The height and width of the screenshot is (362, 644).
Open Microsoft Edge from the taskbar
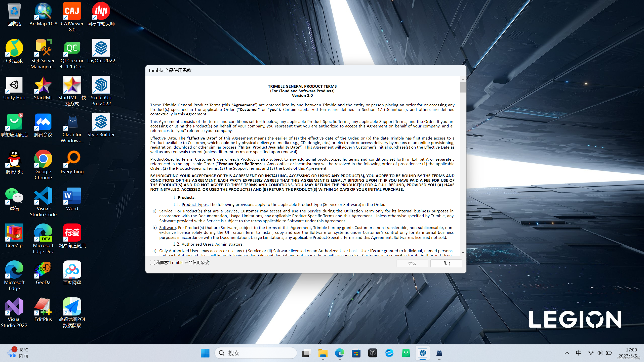pyautogui.click(x=339, y=353)
